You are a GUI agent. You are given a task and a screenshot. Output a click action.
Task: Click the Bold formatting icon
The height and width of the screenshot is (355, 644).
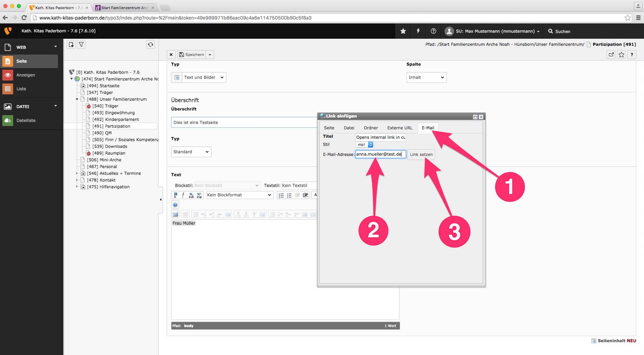click(176, 195)
